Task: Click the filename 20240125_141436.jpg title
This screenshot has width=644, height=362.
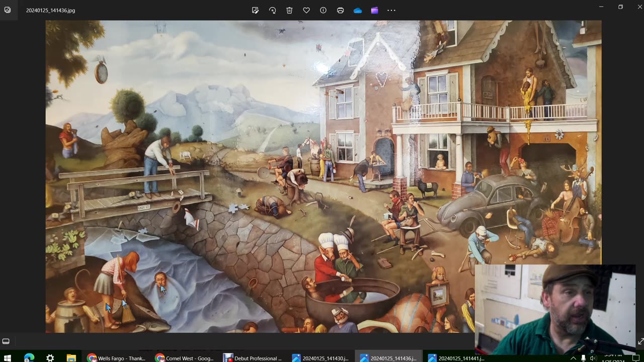Action: (51, 10)
